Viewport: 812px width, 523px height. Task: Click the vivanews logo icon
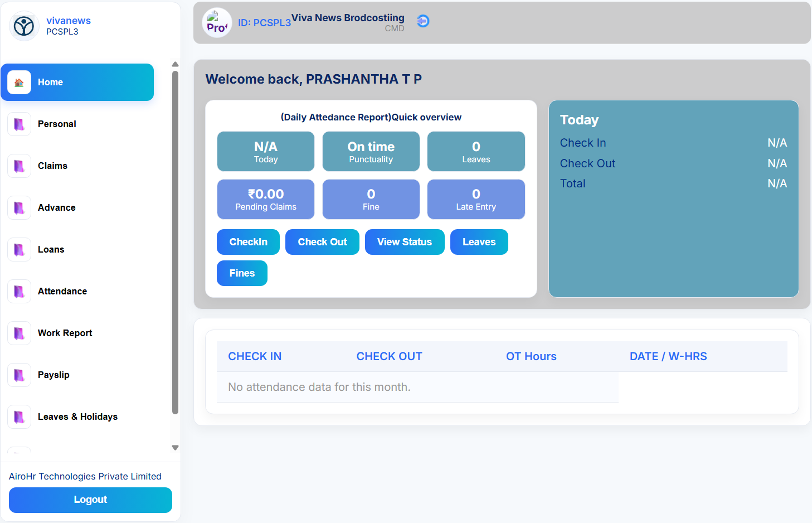coord(24,26)
